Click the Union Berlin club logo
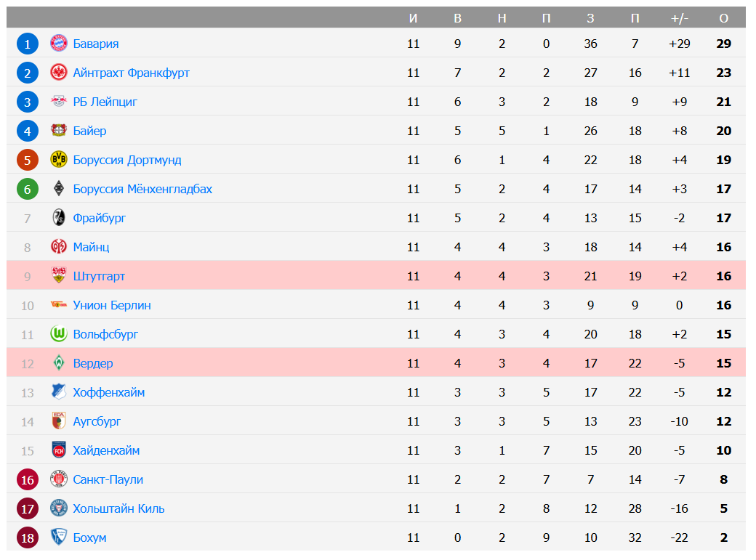This screenshot has height=560, width=756. click(58, 305)
